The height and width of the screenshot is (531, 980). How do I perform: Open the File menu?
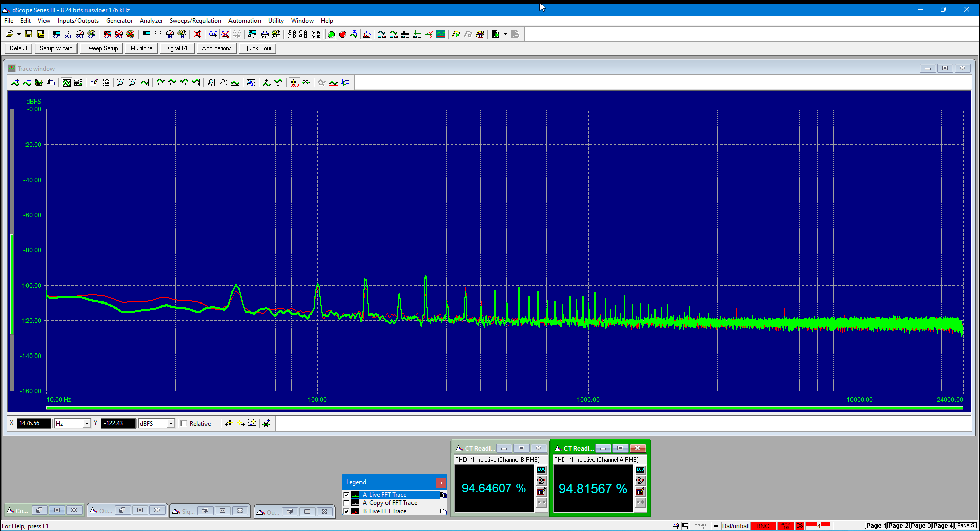[9, 21]
